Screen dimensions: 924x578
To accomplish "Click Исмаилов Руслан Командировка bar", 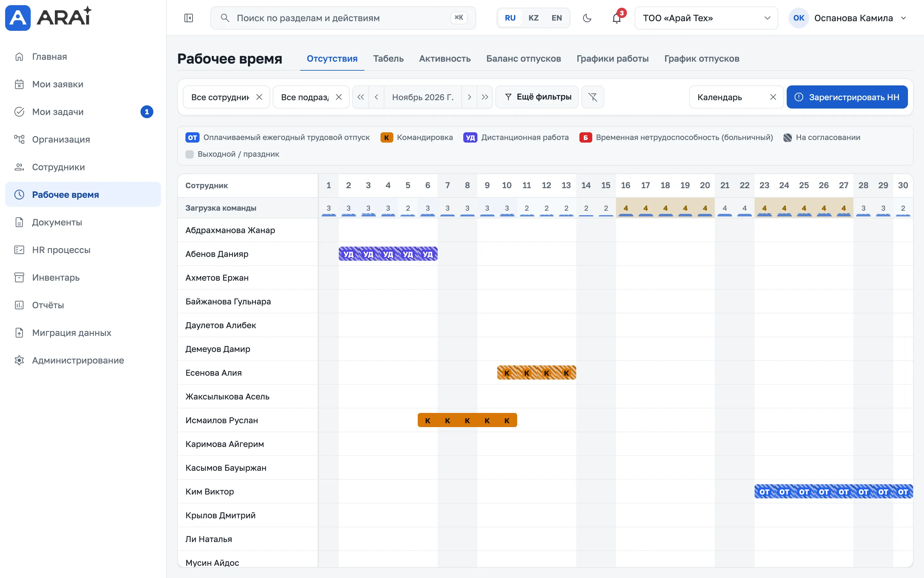I will pyautogui.click(x=467, y=420).
